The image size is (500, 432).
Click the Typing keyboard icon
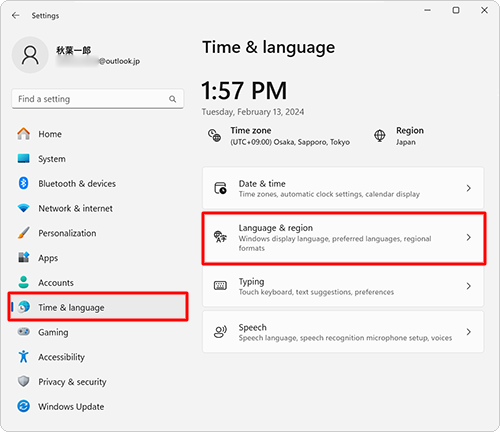pos(220,286)
